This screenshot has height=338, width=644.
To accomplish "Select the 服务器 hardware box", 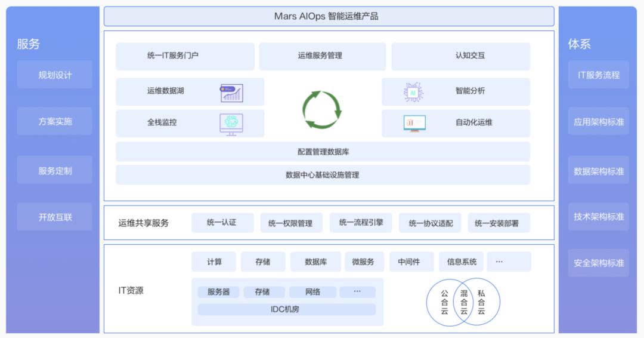I will [218, 292].
